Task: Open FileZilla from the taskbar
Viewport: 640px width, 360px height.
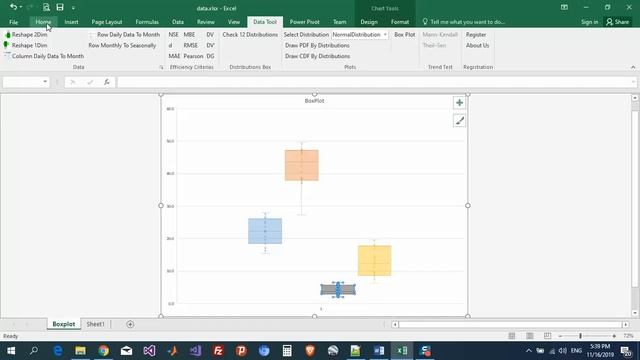Action: (218, 351)
